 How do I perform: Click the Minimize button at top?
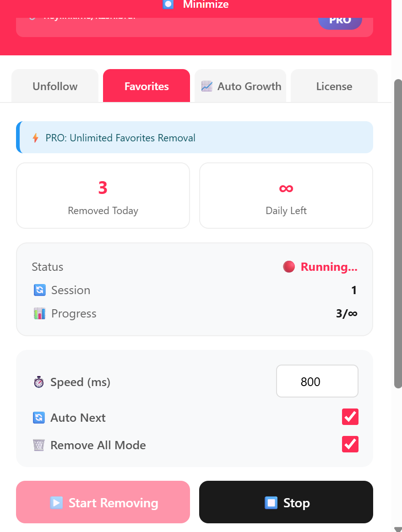coord(196,5)
